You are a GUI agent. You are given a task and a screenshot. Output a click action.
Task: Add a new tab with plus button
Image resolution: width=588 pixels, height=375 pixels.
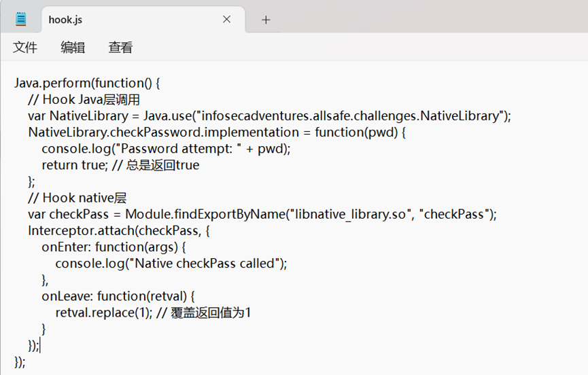(x=266, y=20)
